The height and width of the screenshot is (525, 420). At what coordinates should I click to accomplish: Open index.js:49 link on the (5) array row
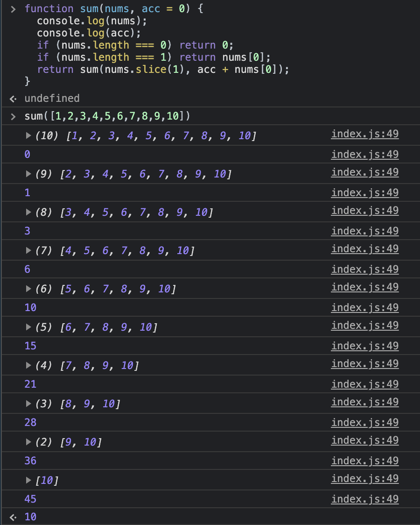click(365, 326)
